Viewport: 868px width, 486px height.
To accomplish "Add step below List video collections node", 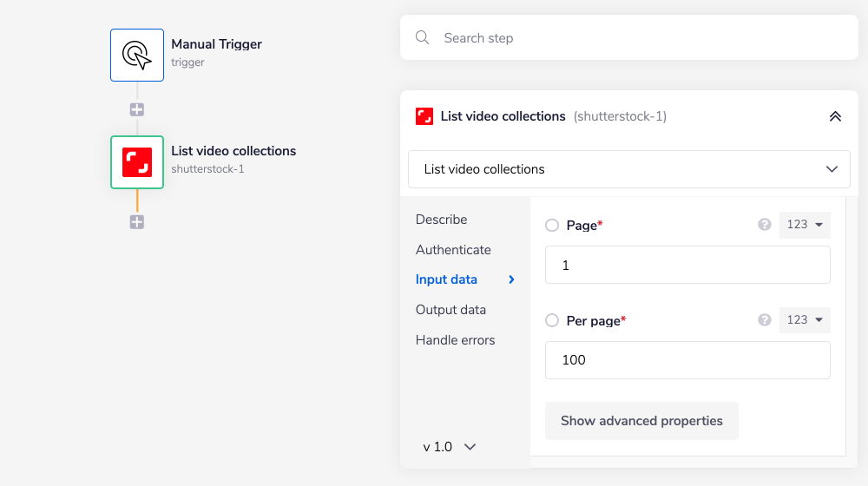I will click(x=137, y=222).
